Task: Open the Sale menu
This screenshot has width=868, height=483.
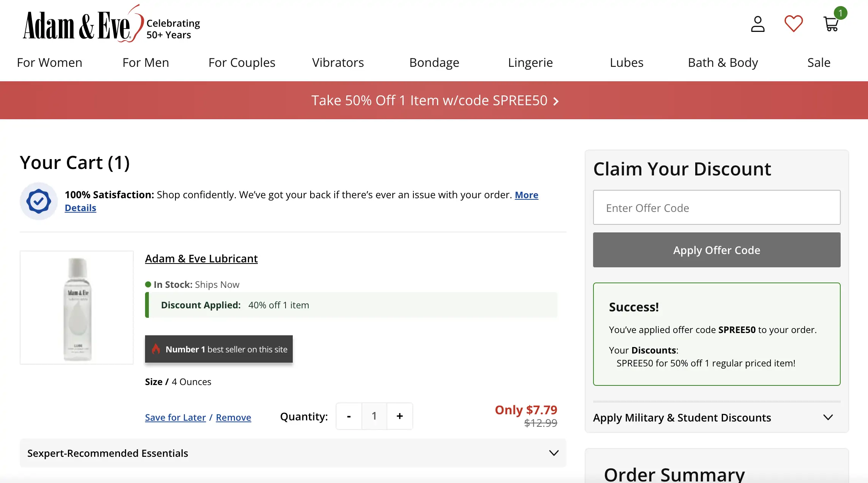Action: click(x=819, y=62)
